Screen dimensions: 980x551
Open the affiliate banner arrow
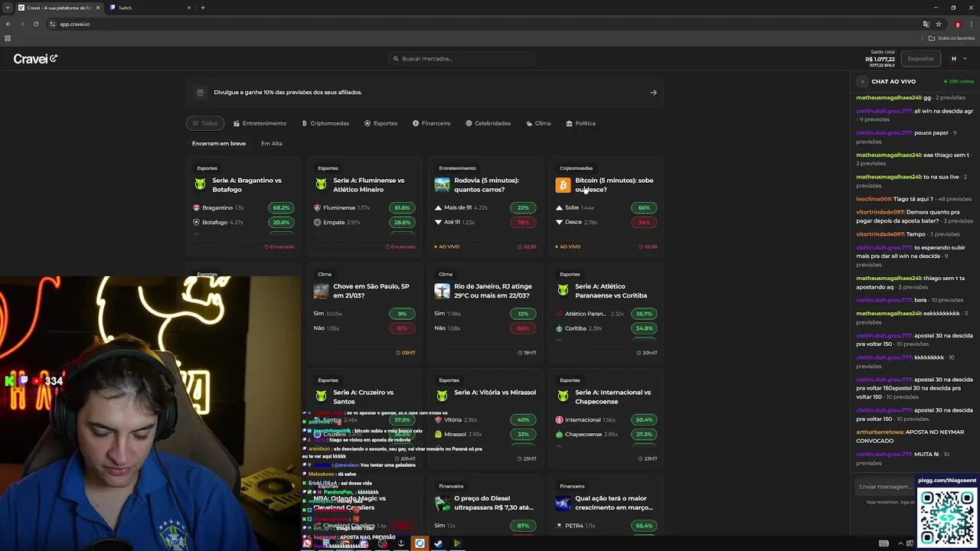653,93
